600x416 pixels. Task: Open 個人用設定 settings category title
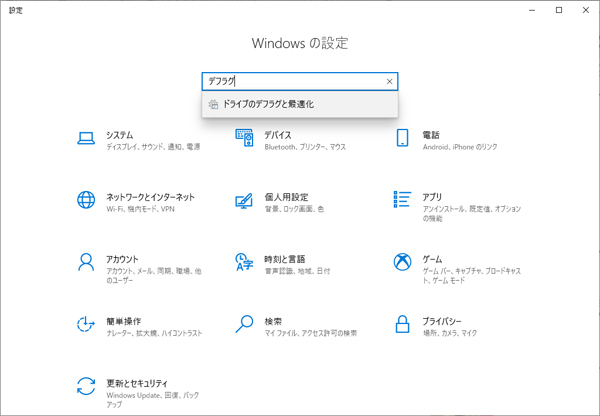coord(286,197)
